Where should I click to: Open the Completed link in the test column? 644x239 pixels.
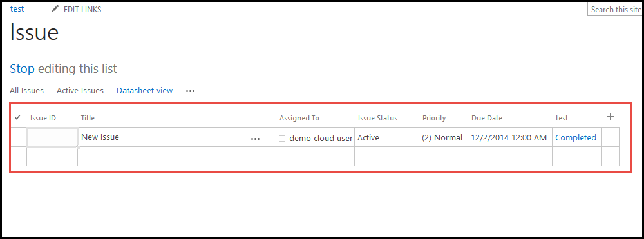(x=576, y=138)
